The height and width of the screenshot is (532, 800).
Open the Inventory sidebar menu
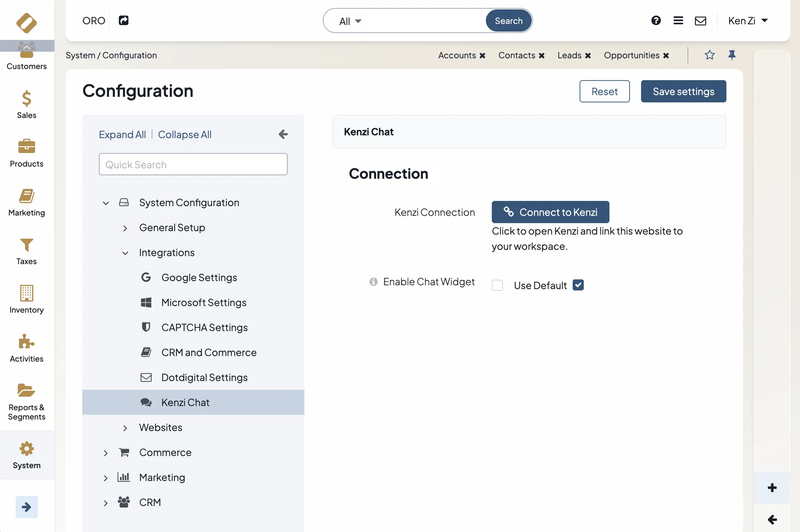click(x=27, y=299)
